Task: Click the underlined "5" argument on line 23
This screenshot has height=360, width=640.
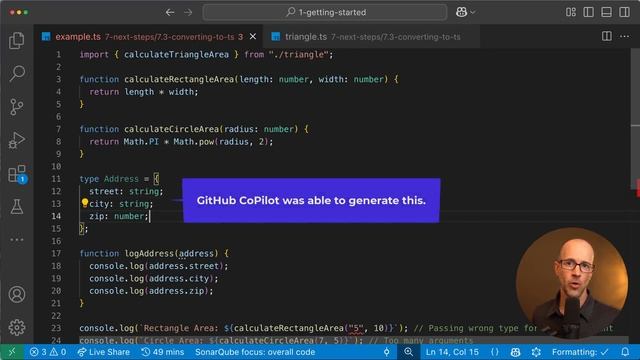Action: 356,329
